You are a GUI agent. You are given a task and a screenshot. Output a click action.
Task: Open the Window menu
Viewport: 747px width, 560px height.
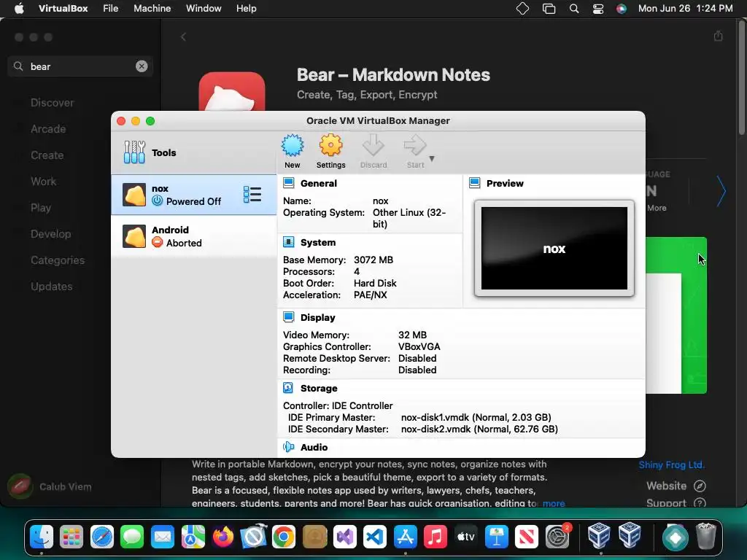click(x=204, y=9)
